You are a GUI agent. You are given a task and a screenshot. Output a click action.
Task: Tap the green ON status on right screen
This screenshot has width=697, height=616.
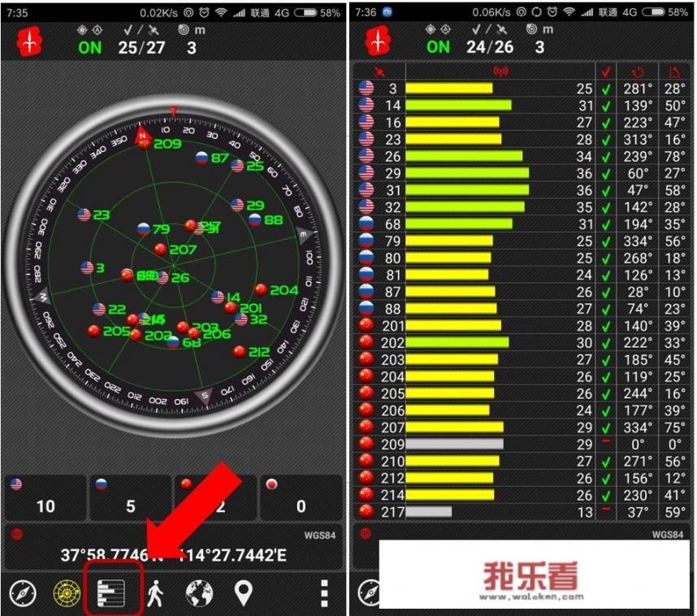click(x=439, y=46)
